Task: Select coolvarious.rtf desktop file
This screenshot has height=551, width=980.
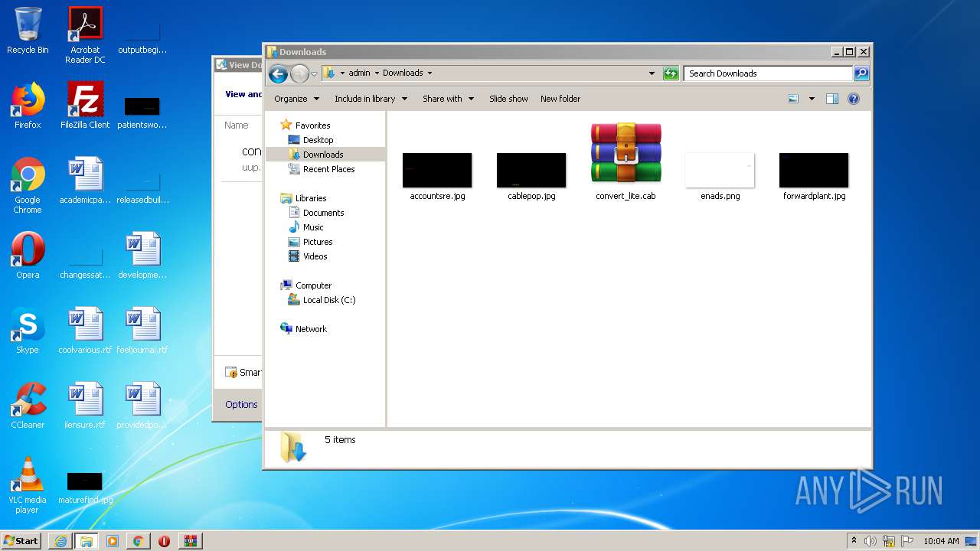Action: tap(85, 331)
